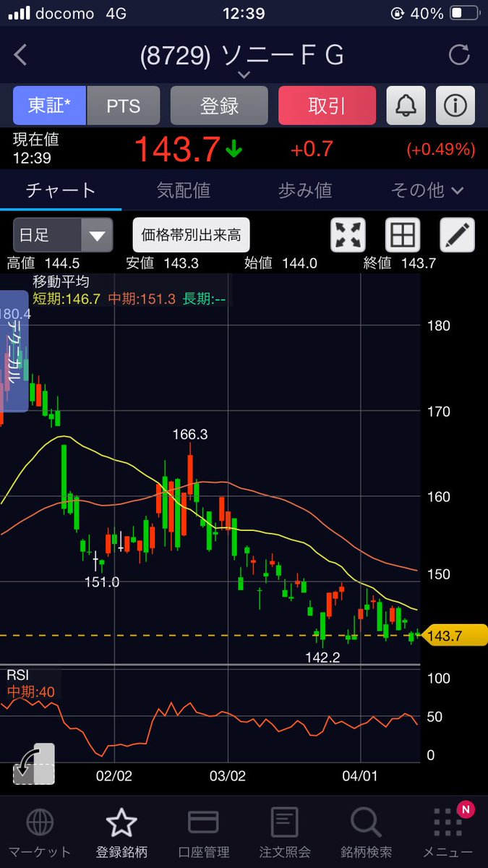Viewport: 488px width, 868px height.
Task: Open 口座管理 account management
Action: pos(203,834)
